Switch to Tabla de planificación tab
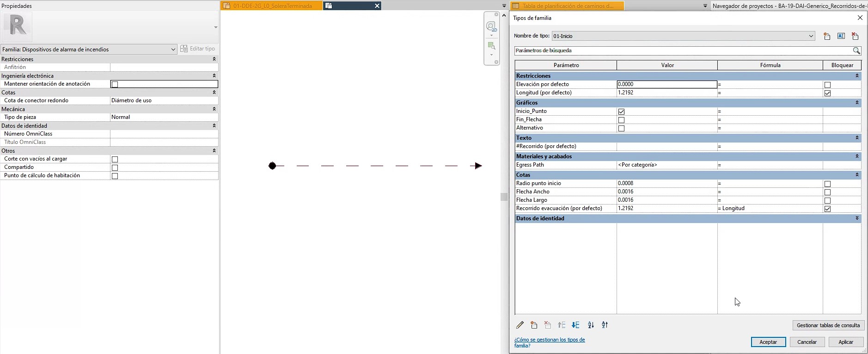The image size is (868, 354). (567, 6)
